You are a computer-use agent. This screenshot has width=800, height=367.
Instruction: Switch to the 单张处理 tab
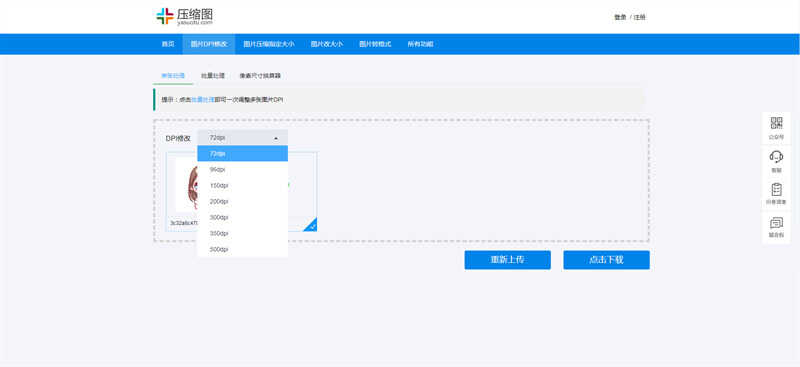click(173, 76)
